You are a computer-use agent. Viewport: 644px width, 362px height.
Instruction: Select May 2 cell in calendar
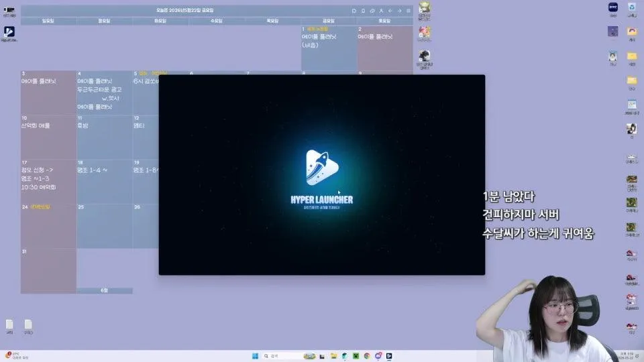[x=385, y=48]
